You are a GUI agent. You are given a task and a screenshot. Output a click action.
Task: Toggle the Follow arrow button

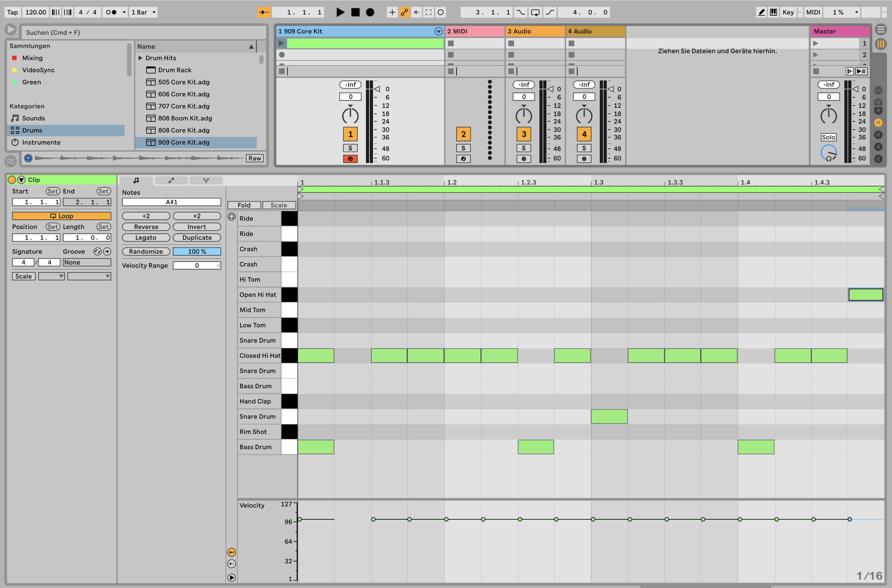pyautogui.click(x=264, y=12)
